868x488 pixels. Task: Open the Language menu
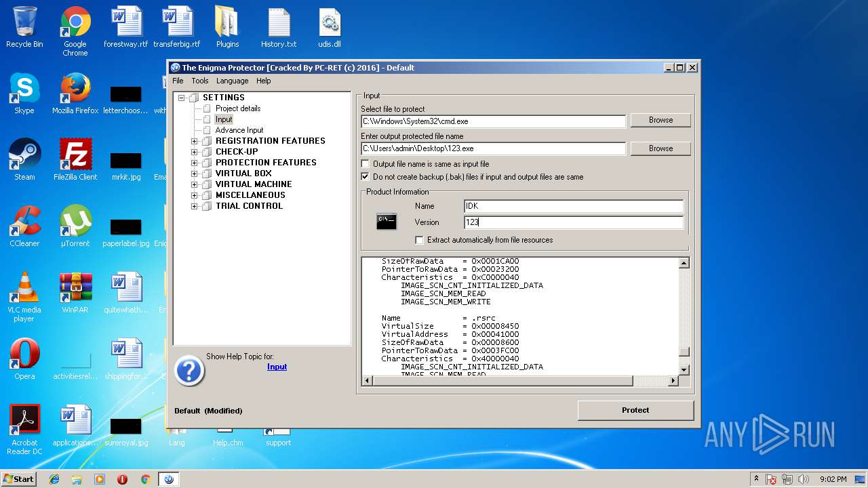pyautogui.click(x=233, y=81)
